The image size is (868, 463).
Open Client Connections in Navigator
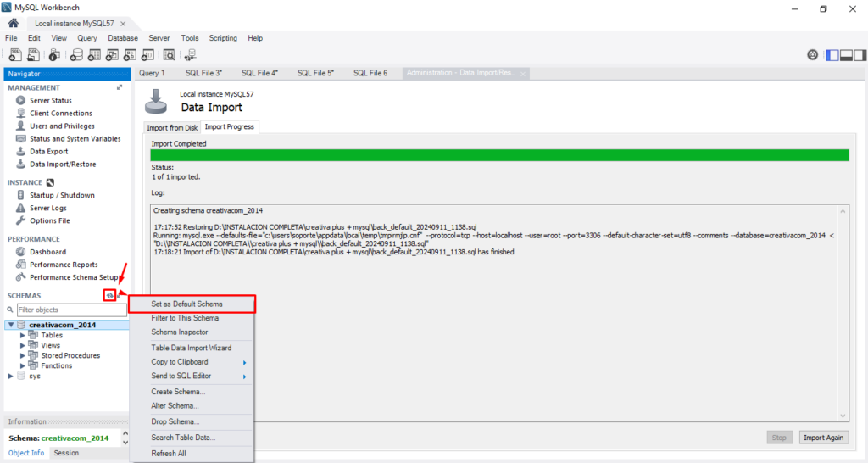tap(61, 113)
